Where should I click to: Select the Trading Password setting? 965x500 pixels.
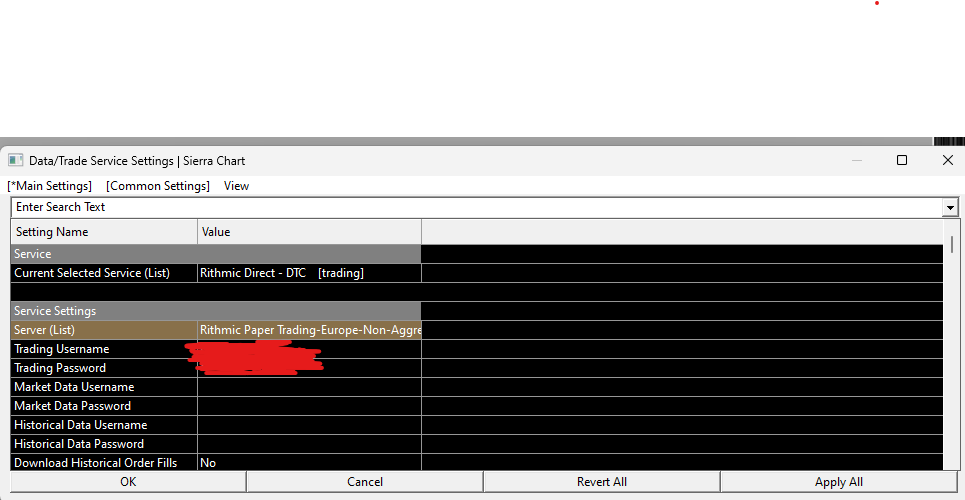coord(105,368)
